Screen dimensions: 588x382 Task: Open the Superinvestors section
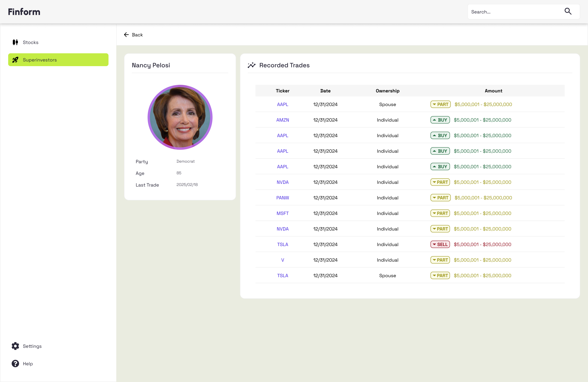(58, 60)
